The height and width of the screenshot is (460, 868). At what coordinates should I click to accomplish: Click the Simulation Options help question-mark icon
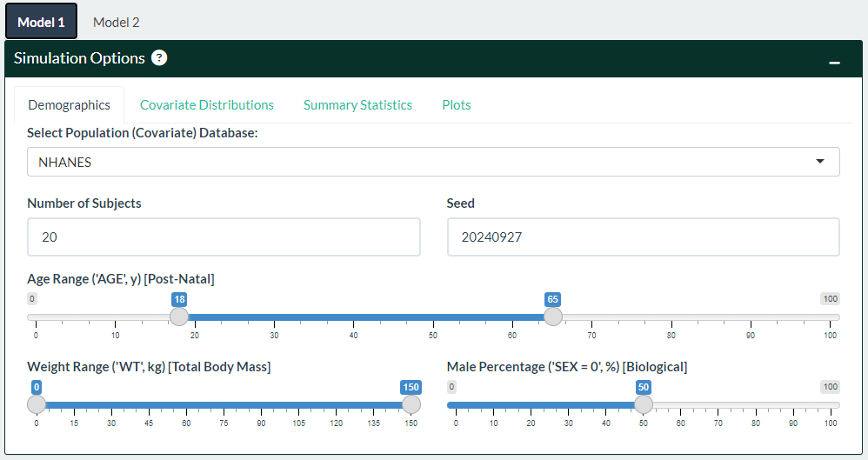(x=159, y=58)
